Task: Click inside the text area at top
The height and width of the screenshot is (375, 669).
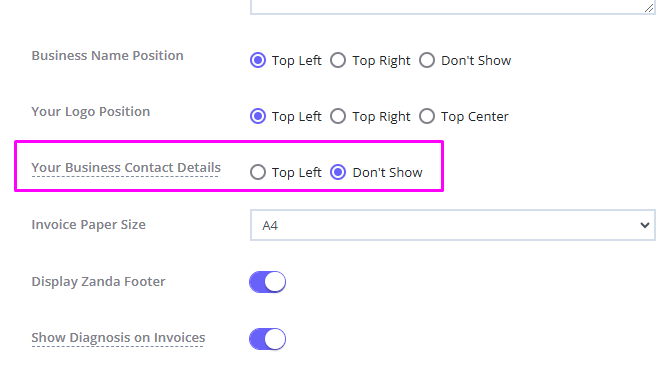Action: coord(453,6)
